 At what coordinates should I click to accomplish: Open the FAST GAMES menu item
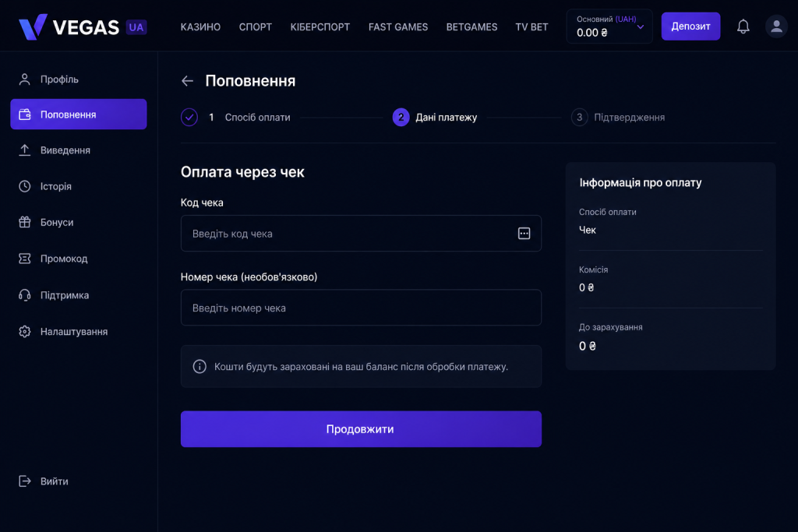pyautogui.click(x=398, y=27)
